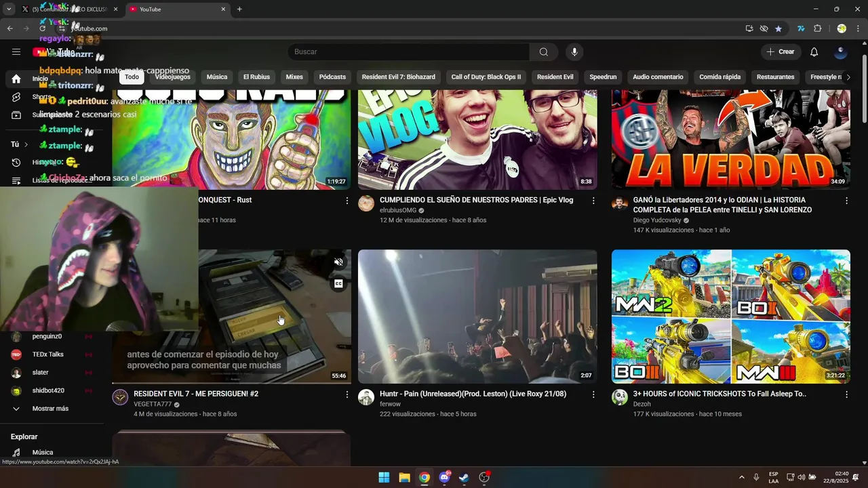
Task: Open Chrome three-dot menu
Action: click(x=859, y=28)
